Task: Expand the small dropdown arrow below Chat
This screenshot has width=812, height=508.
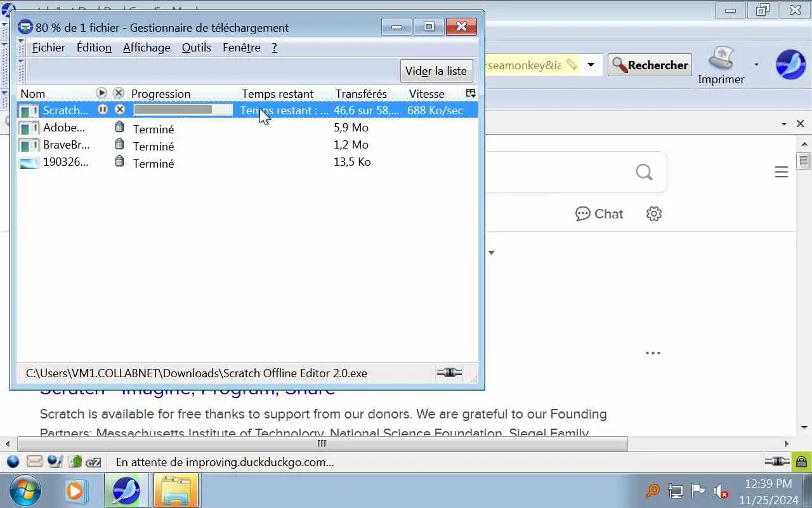Action: (491, 253)
